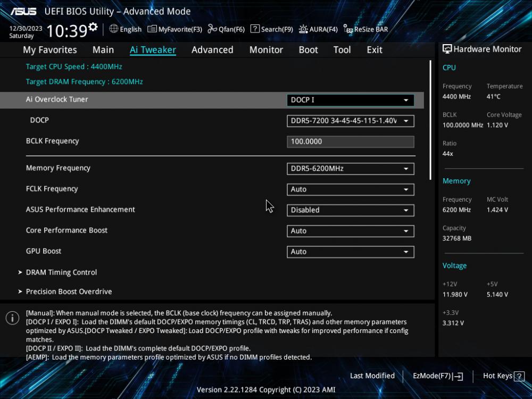532x399 pixels.
Task: Switch to Advanced tab
Action: pyautogui.click(x=212, y=50)
